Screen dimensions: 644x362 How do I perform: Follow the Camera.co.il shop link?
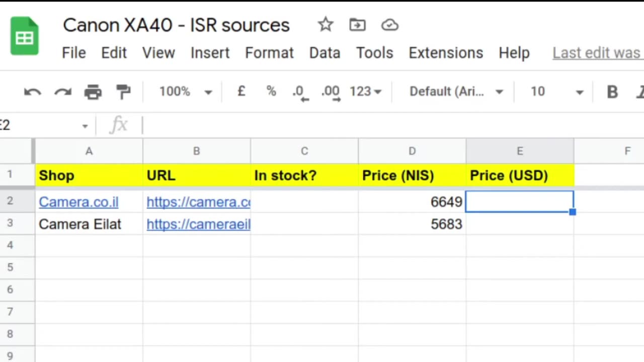(x=78, y=202)
